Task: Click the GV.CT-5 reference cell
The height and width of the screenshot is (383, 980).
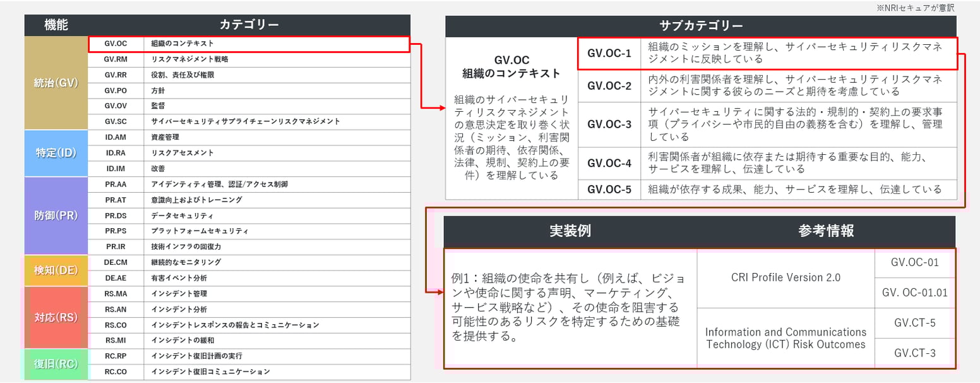Action: pos(915,323)
